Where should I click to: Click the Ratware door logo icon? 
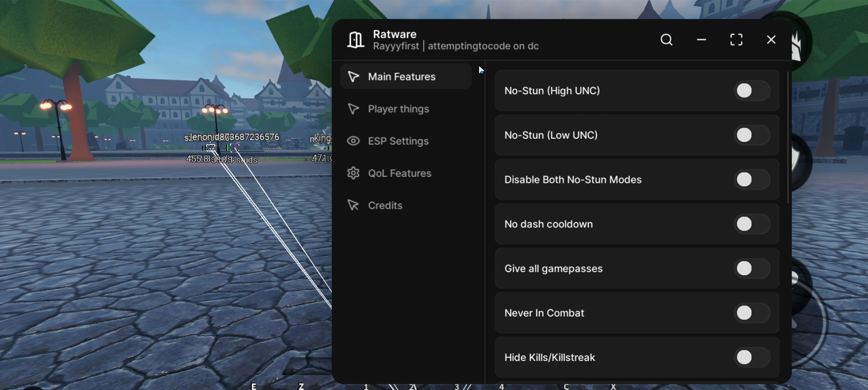(355, 40)
